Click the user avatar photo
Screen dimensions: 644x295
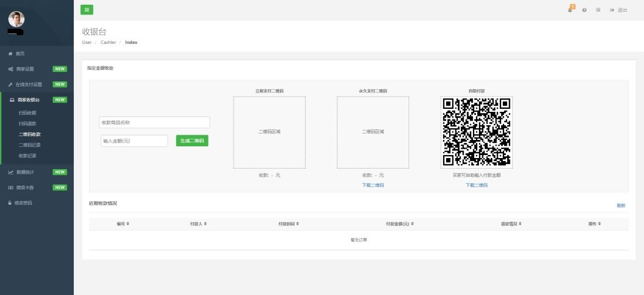16,19
